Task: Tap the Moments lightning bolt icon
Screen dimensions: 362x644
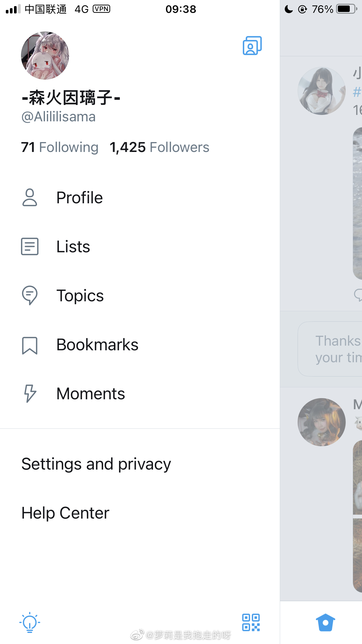Action: click(30, 393)
